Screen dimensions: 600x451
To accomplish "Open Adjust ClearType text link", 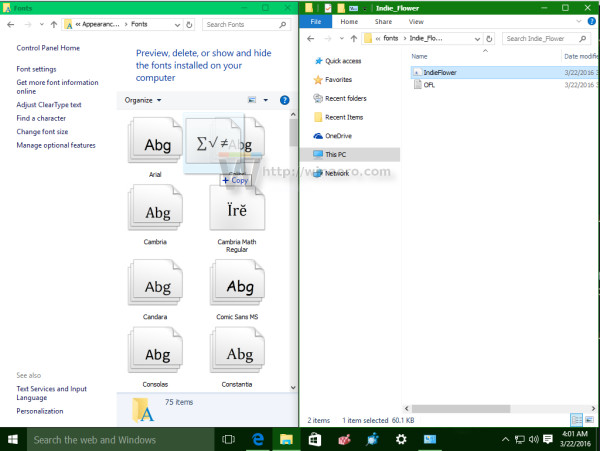I will tap(49, 104).
